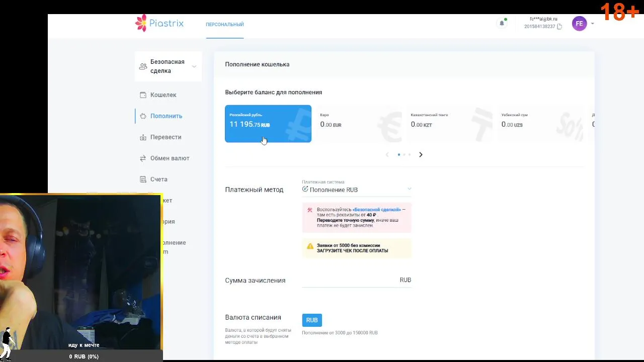Click the piggy icon beside Пополнить
Screen dimensions: 644x362
[x=143, y=116]
